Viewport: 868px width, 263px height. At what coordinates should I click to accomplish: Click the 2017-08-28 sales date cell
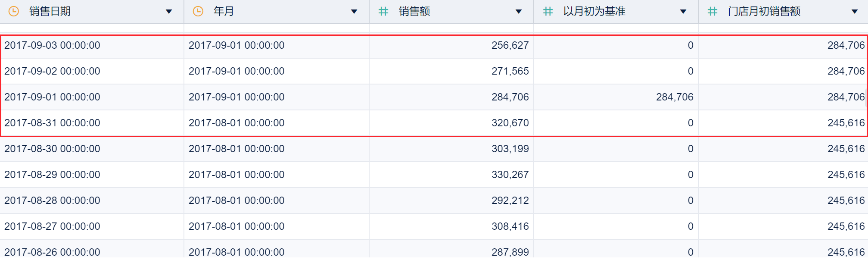click(x=52, y=200)
